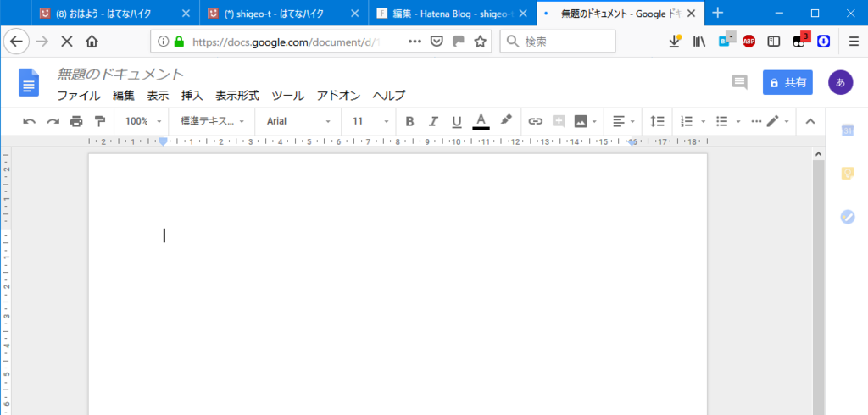Open comment history bubble icon

tap(739, 82)
